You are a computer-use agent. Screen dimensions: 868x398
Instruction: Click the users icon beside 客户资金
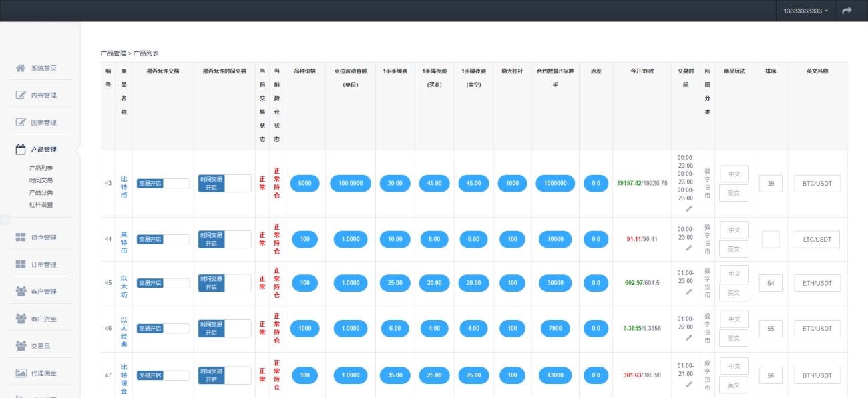[21, 319]
